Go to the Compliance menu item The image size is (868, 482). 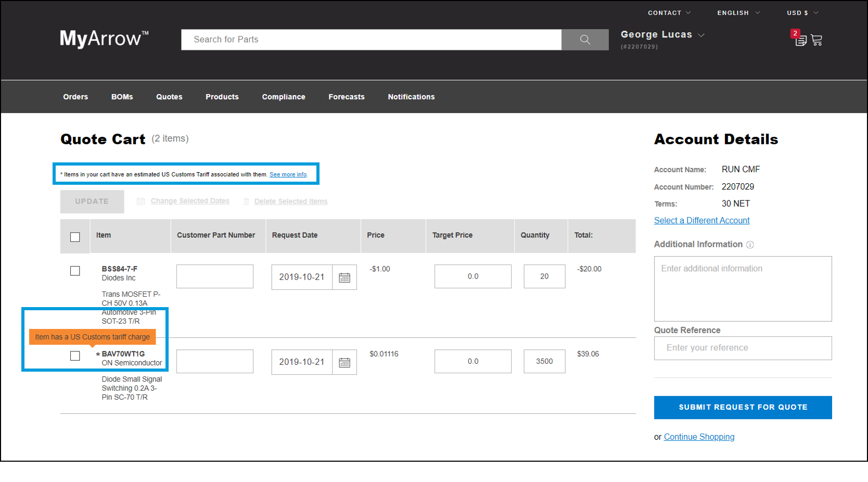284,97
